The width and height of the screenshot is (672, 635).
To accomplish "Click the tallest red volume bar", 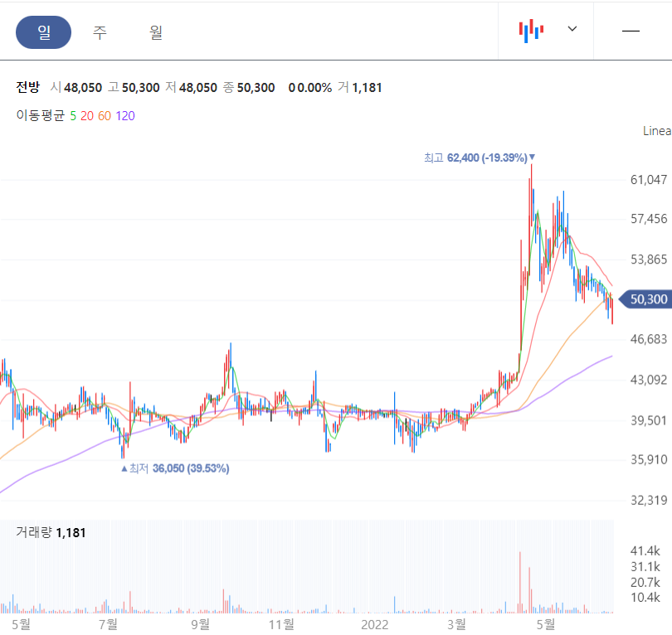I will (x=520, y=582).
